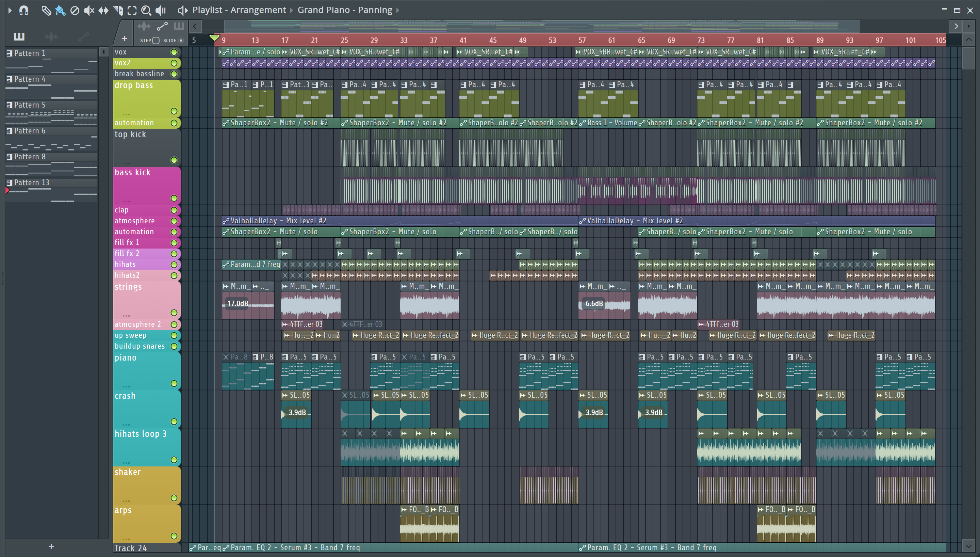This screenshot has height=557, width=980.
Task: Open strings track options dots
Action: tap(126, 316)
